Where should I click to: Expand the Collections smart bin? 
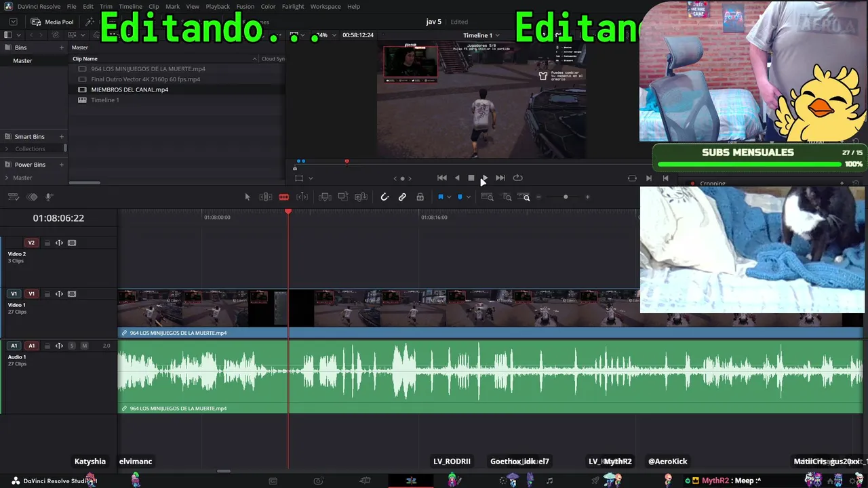[x=7, y=149]
